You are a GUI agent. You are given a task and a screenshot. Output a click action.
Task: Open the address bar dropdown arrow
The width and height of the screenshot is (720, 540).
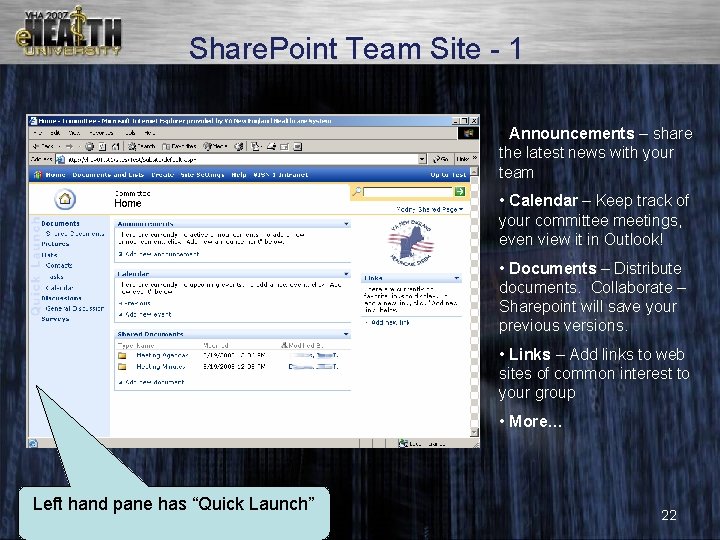[422, 159]
